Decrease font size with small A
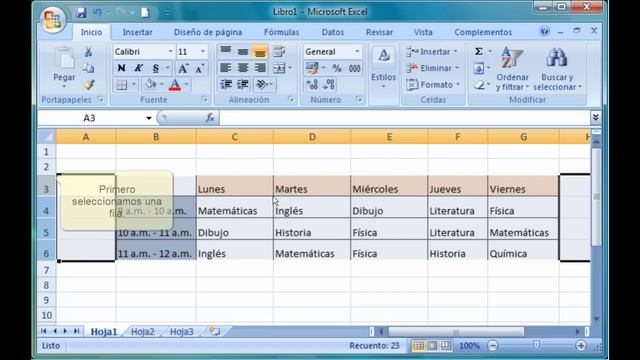Screen dimensions: 640x360 (200, 68)
